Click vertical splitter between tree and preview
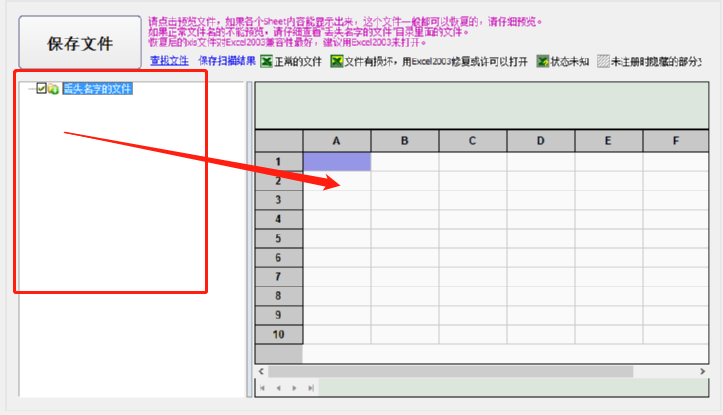The width and height of the screenshot is (723, 415). click(249, 239)
